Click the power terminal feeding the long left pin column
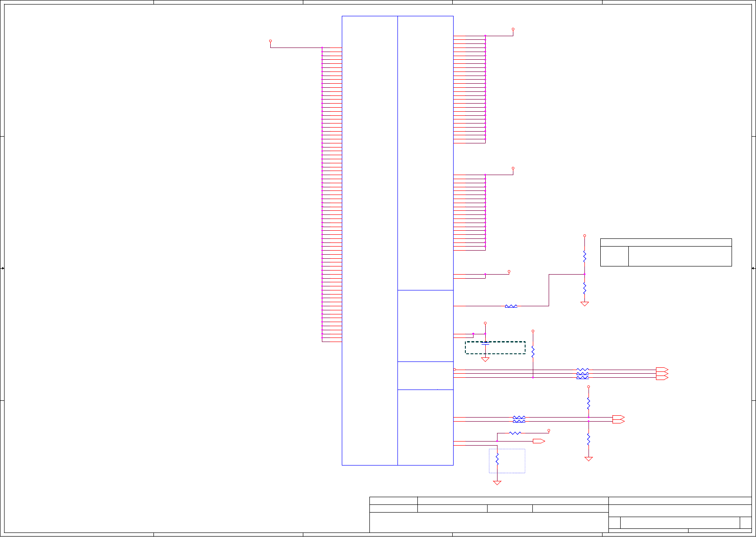The height and width of the screenshot is (537, 756). tap(270, 41)
